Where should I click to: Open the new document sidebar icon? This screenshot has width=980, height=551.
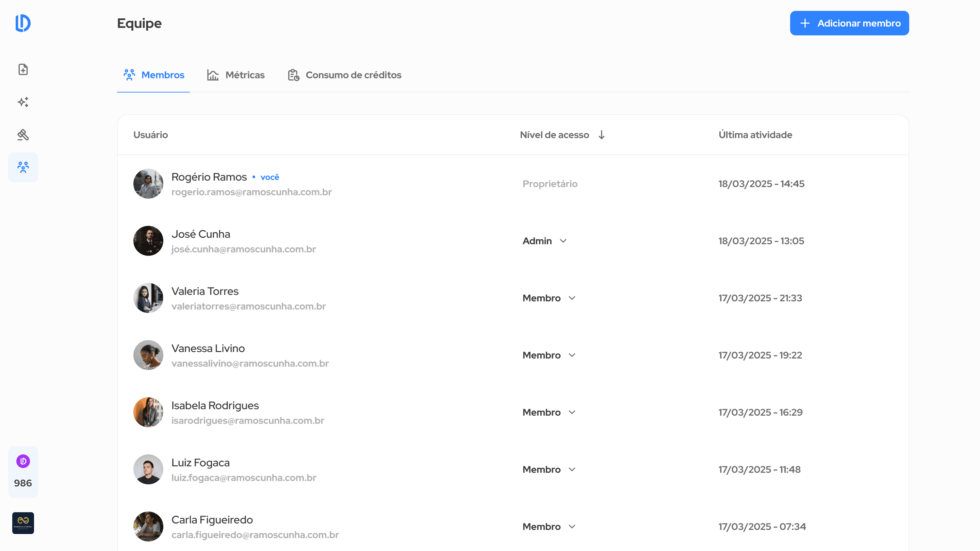(x=23, y=70)
